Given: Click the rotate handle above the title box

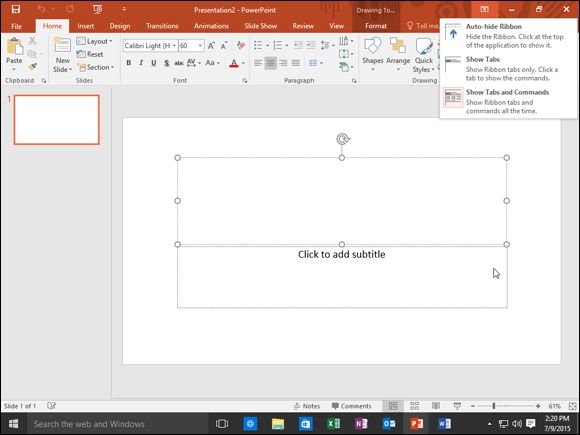Looking at the screenshot, I should click(x=343, y=139).
